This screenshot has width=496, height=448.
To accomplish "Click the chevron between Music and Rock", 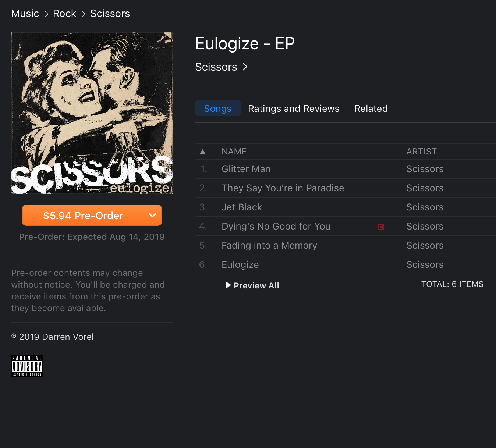I will (46, 14).
